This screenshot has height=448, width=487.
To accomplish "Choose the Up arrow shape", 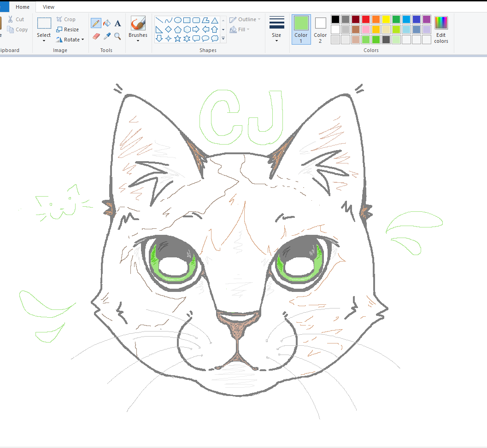I will 215,29.
